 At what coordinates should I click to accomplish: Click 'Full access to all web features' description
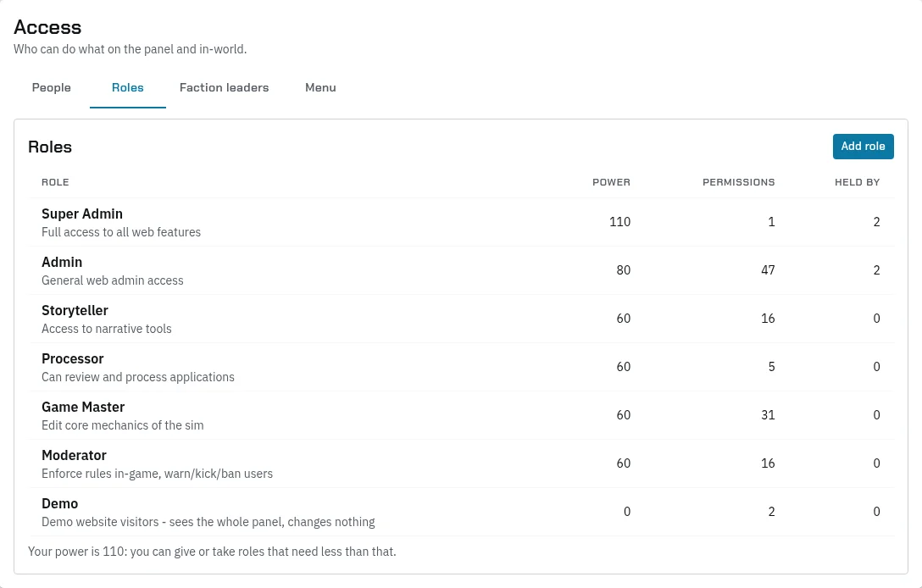121,232
